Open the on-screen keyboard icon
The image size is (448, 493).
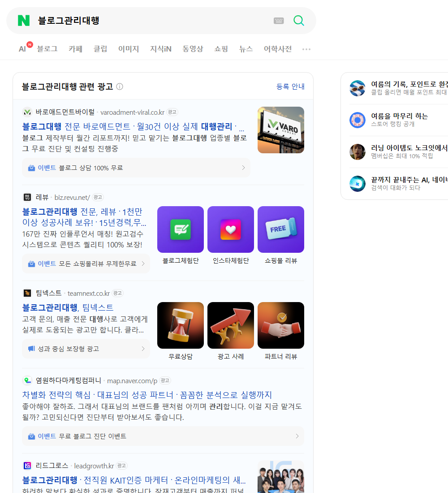click(x=279, y=21)
